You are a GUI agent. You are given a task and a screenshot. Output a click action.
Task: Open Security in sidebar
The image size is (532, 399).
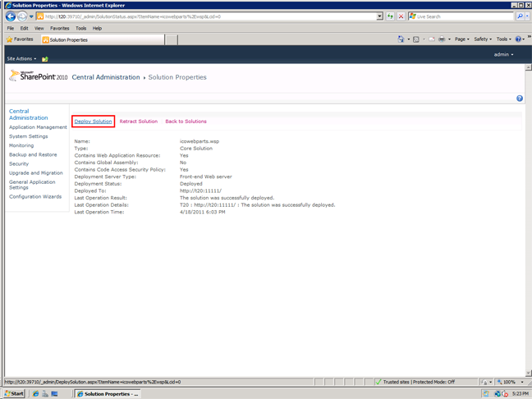click(19, 164)
